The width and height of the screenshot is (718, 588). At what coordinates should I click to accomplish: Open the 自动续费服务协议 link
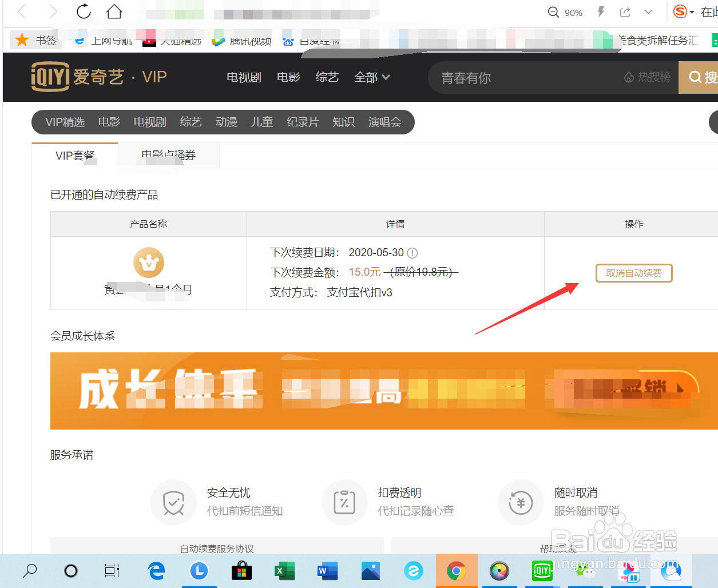[x=217, y=549]
